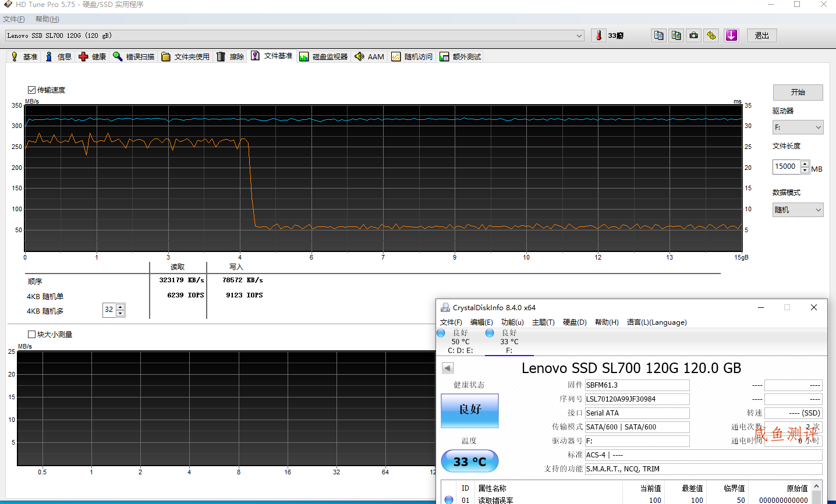The height and width of the screenshot is (504, 836).
Task: Click the 4KB random read value 6239 IOPS
Action: [186, 295]
